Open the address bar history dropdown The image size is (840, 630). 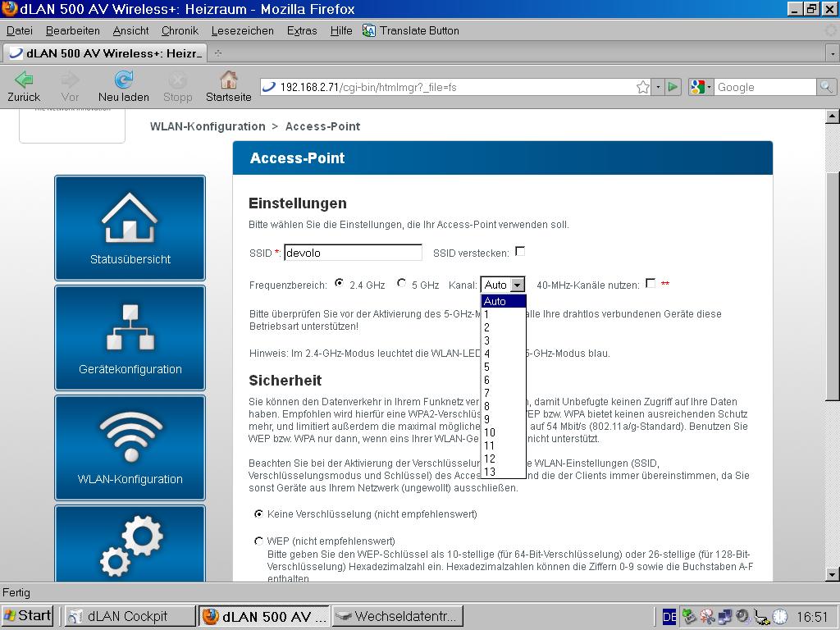(659, 87)
